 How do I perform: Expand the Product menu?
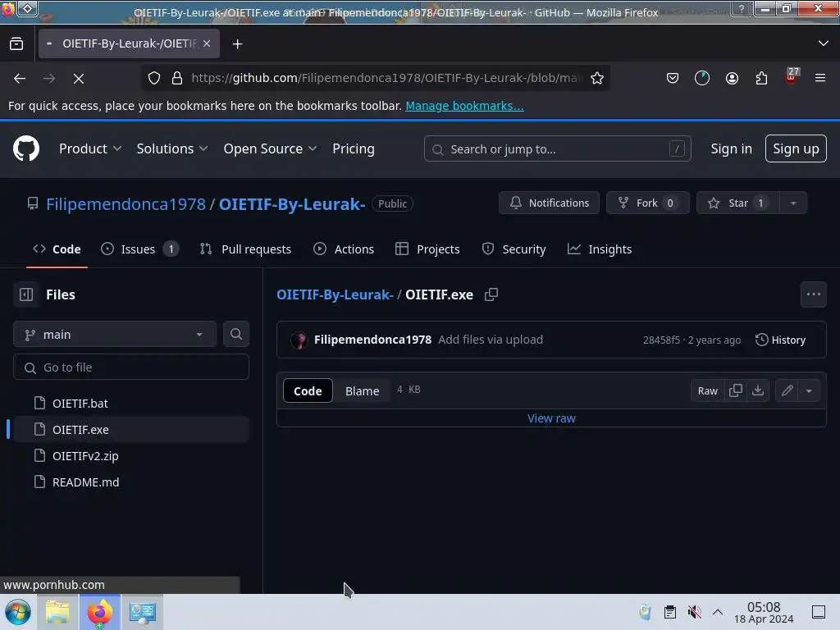click(90, 148)
